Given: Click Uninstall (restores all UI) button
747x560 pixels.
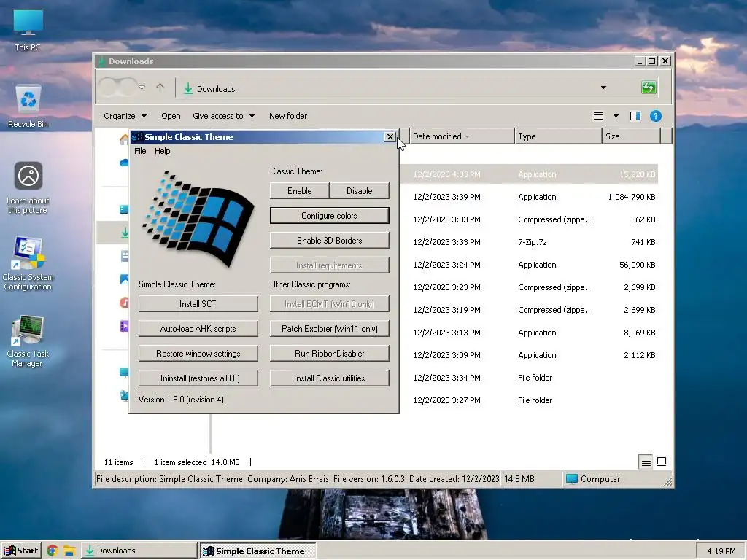Looking at the screenshot, I should point(198,378).
